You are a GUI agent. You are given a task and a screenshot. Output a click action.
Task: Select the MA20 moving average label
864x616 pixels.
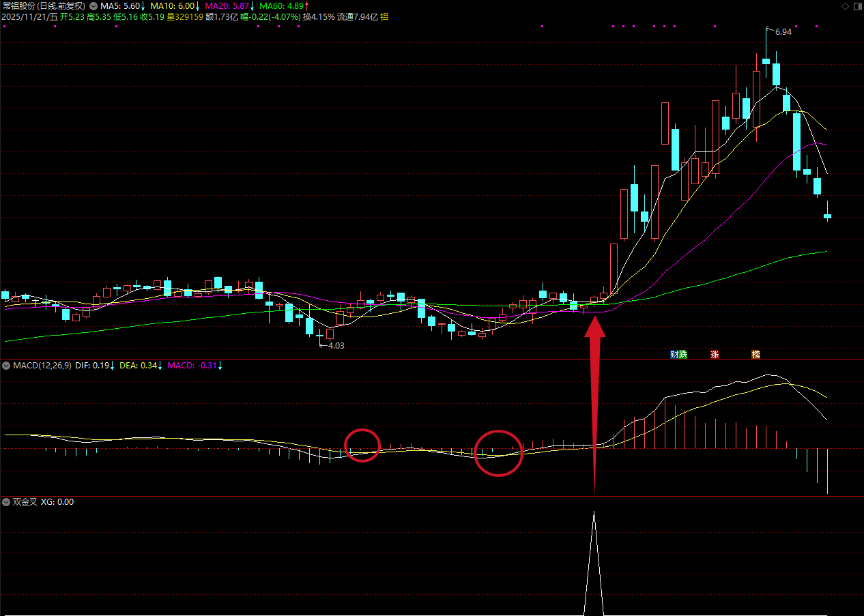click(229, 5)
